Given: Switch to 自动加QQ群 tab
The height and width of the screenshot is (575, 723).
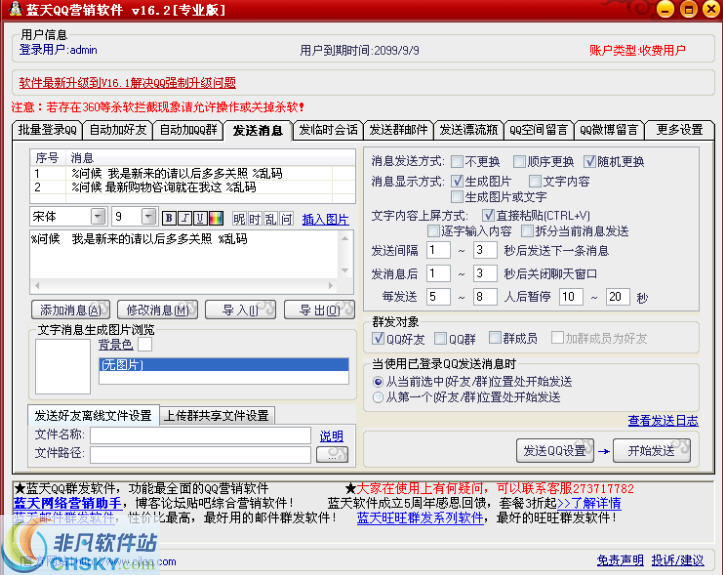Looking at the screenshot, I should pyautogui.click(x=188, y=130).
